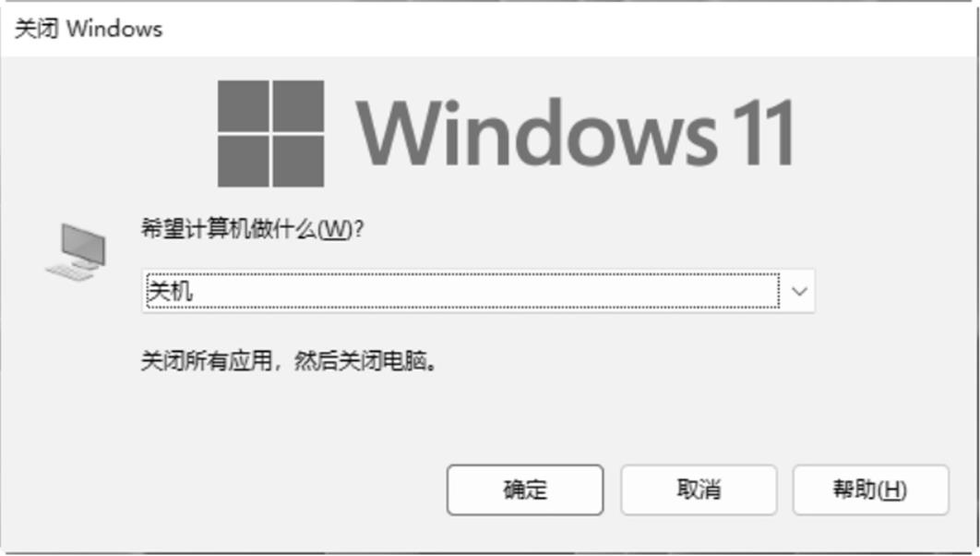This screenshot has width=980, height=556.
Task: Click the underlined (W) in the prompt
Action: click(335, 230)
